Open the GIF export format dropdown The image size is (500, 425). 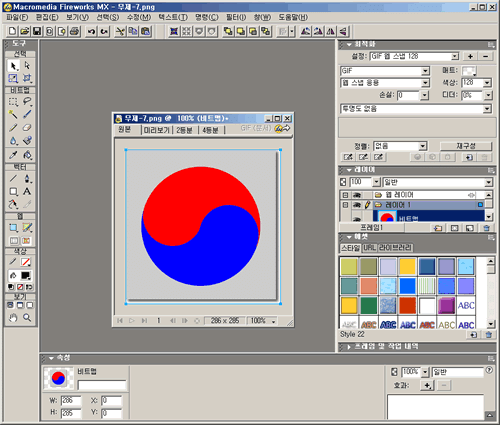pos(425,71)
